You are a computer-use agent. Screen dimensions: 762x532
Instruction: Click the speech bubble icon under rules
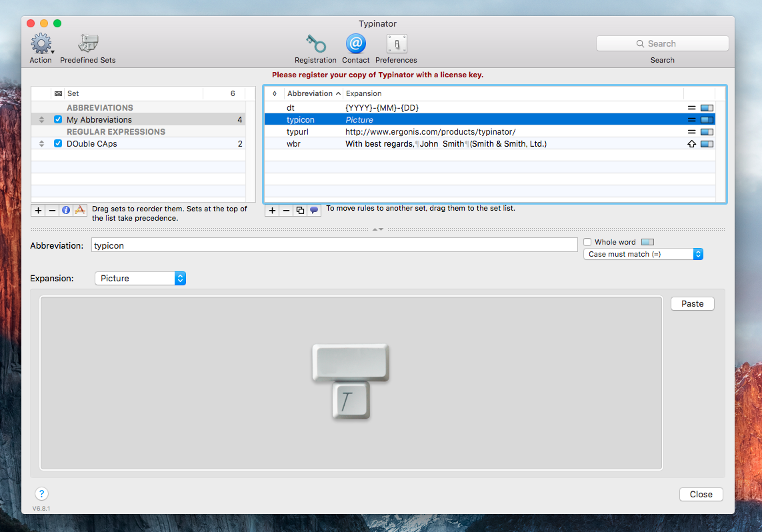tap(314, 211)
